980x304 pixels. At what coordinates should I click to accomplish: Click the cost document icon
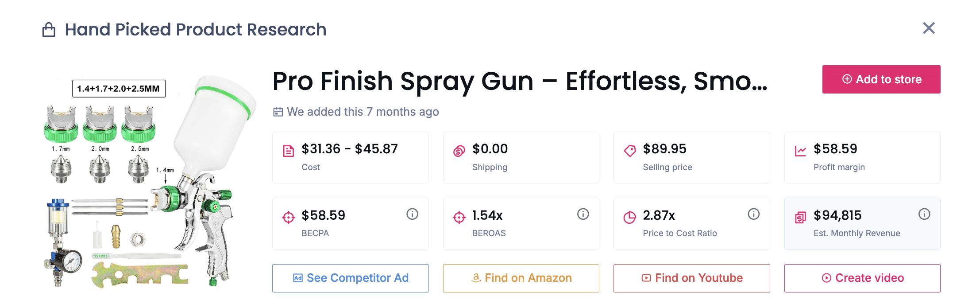coord(288,151)
